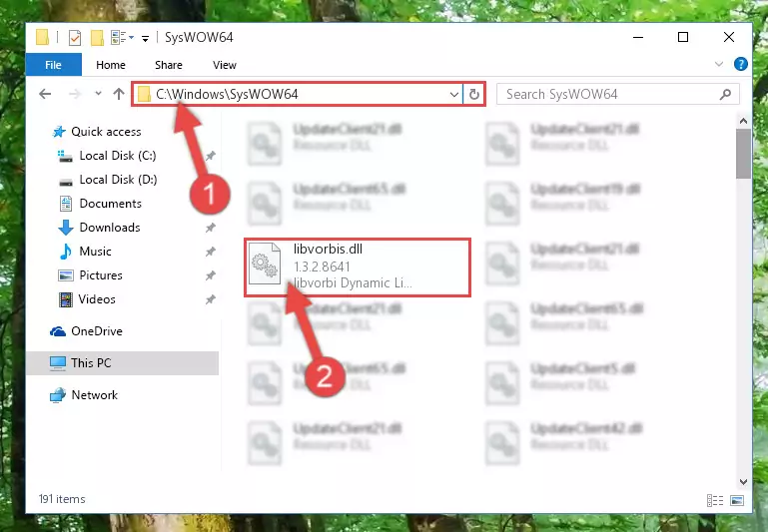The width and height of the screenshot is (768, 532).
Task: Click the Properties quick access toolbar icon
Action: point(75,37)
